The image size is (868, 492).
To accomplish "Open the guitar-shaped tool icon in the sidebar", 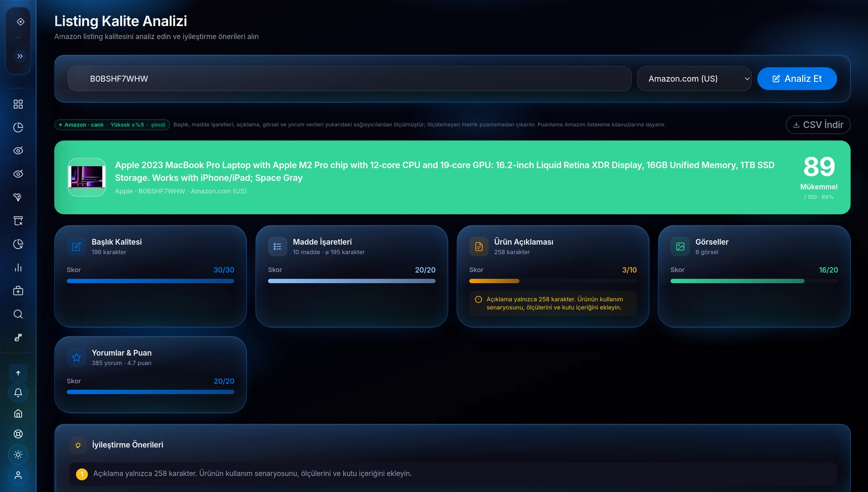I will click(18, 337).
